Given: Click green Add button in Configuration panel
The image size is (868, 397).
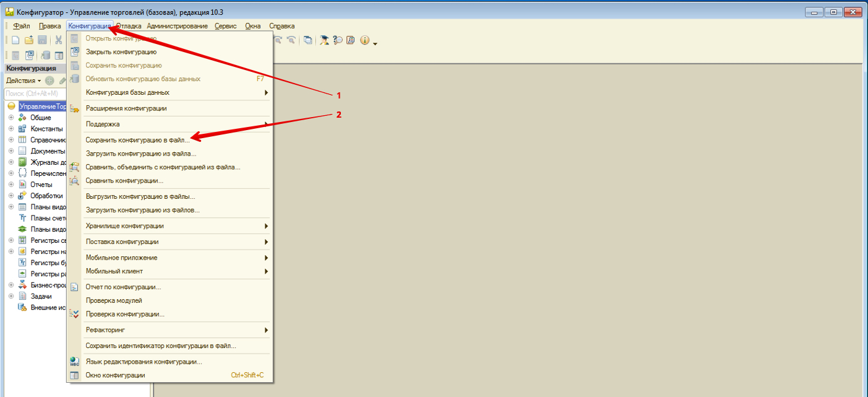Looking at the screenshot, I should (x=49, y=81).
